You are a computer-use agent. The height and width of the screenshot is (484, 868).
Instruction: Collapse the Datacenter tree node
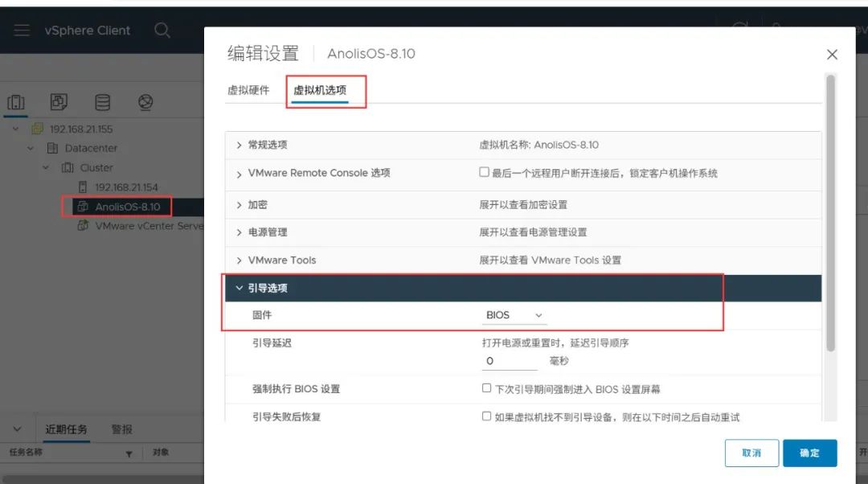tap(31, 148)
